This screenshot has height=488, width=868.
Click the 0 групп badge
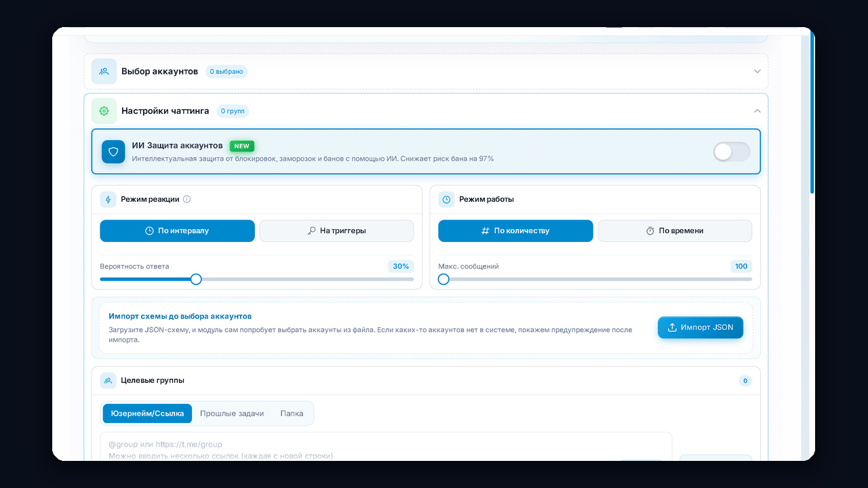(x=233, y=110)
